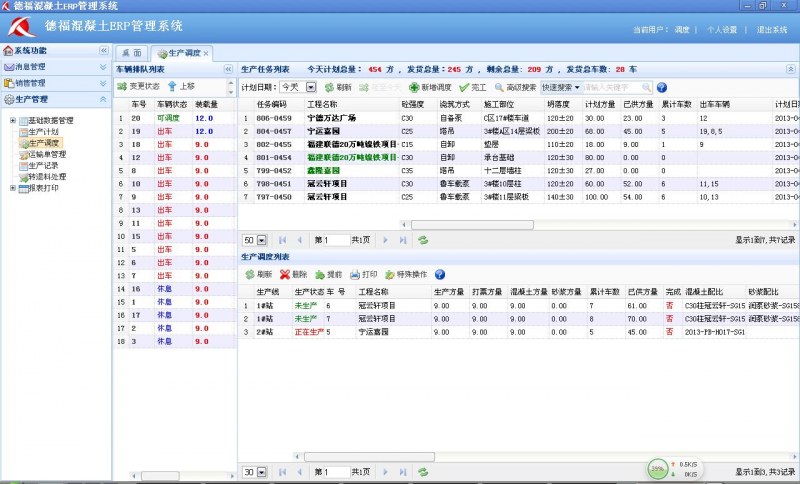The height and width of the screenshot is (484, 800).
Task: Expand the 基础数据管理 tree node
Action: tap(13, 121)
